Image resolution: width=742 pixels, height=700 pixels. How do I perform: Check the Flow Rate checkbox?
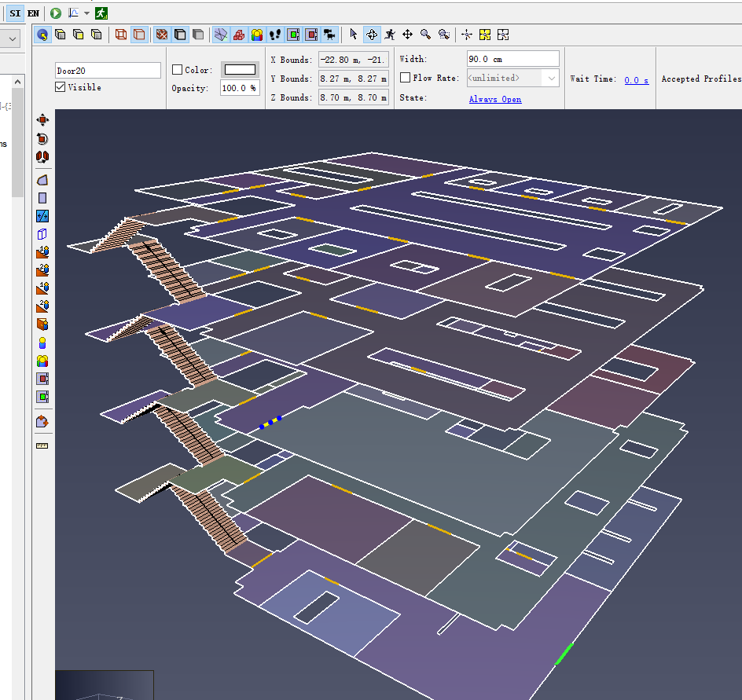pyautogui.click(x=405, y=78)
